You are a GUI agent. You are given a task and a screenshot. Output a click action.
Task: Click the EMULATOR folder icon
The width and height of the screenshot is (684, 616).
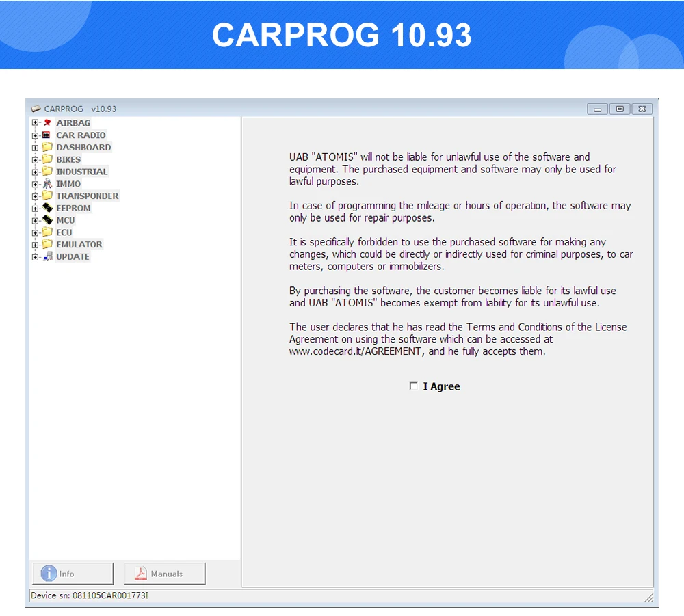[48, 244]
